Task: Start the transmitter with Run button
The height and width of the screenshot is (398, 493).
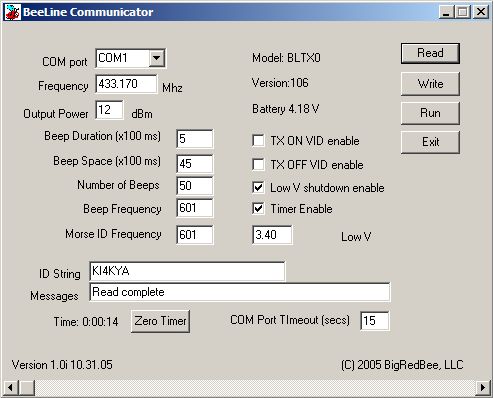Action: click(x=430, y=113)
